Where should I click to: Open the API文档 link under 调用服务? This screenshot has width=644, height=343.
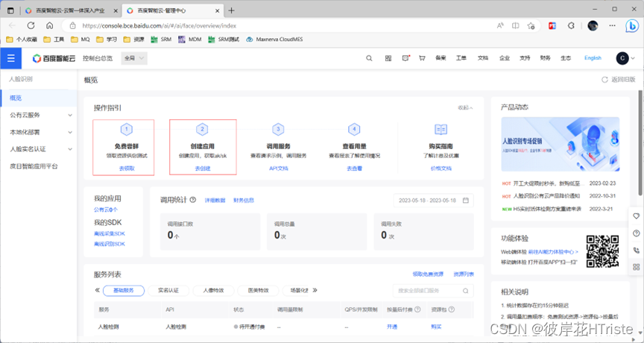pos(279,169)
